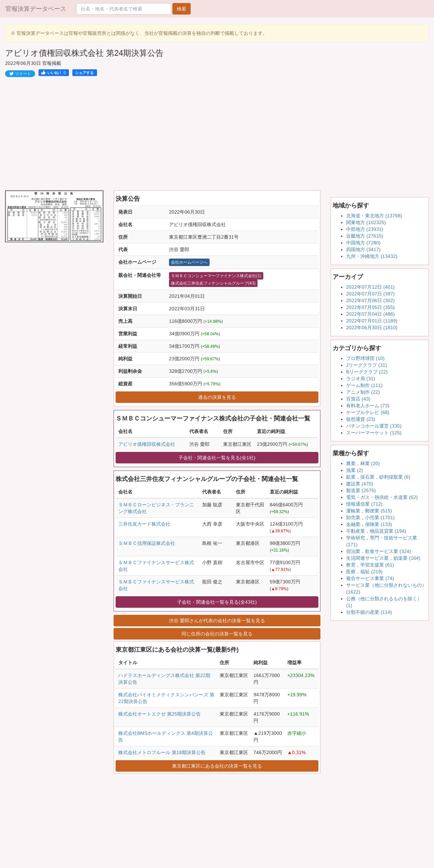Select the 売上高 value 116億8000万円
434x868 pixels.
click(x=186, y=321)
